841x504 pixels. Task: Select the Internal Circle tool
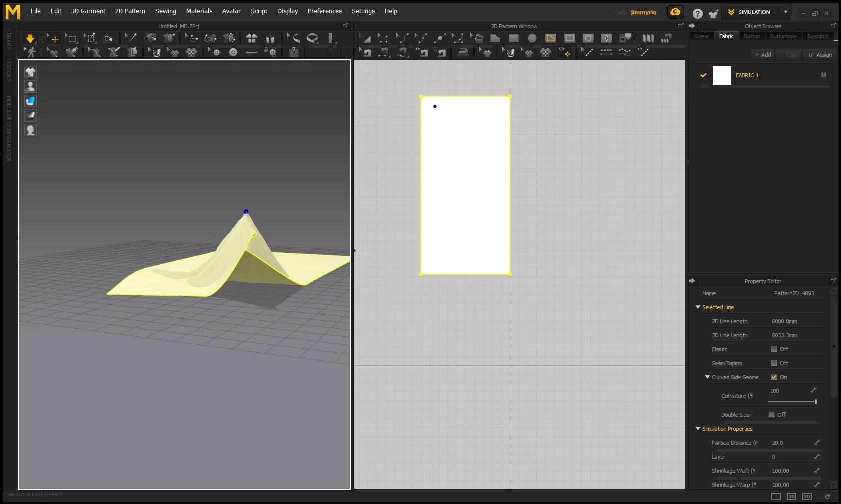(588, 38)
